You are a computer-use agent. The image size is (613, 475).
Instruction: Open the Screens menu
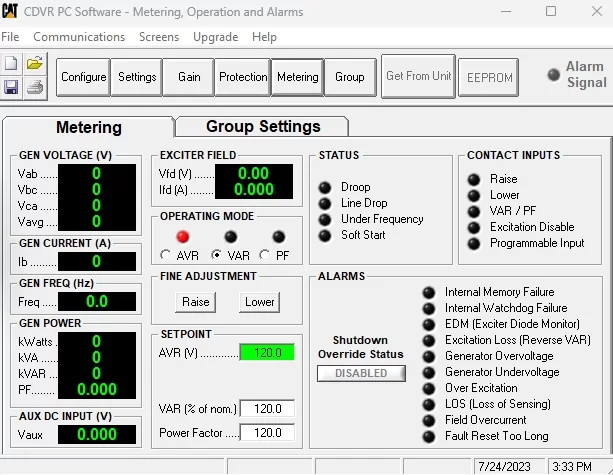[159, 37]
